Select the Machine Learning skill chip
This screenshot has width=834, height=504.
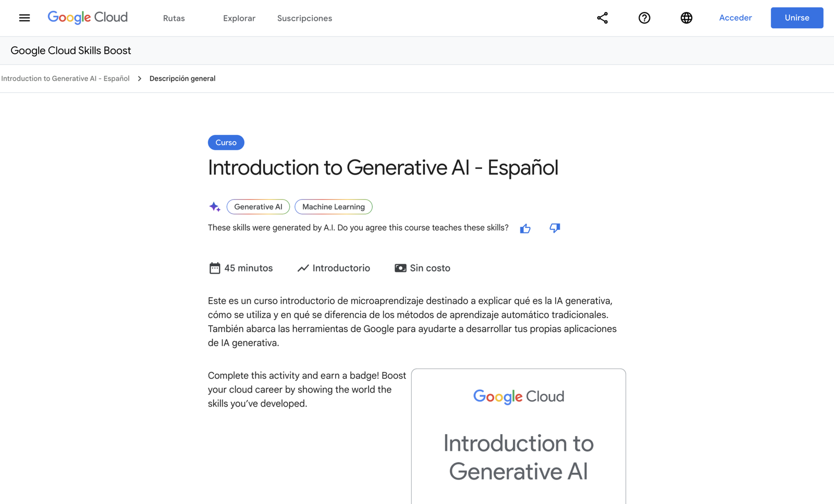[x=334, y=207]
